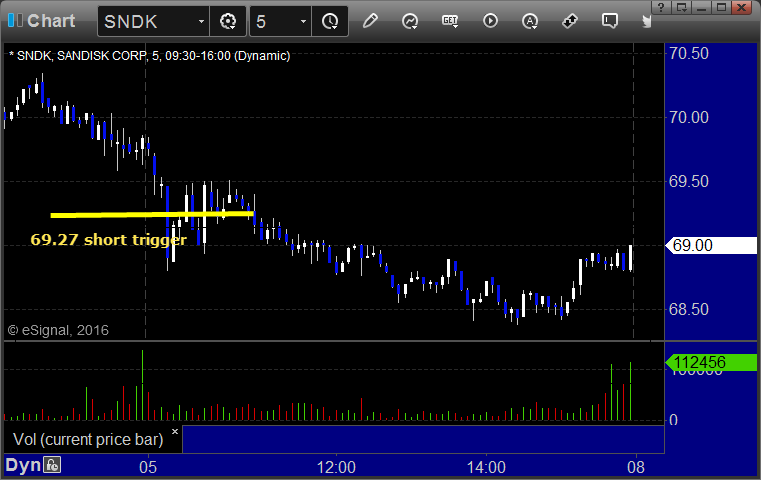Image resolution: width=761 pixels, height=480 pixels.
Task: Click the 14:00 time axis label
Action: tap(486, 467)
